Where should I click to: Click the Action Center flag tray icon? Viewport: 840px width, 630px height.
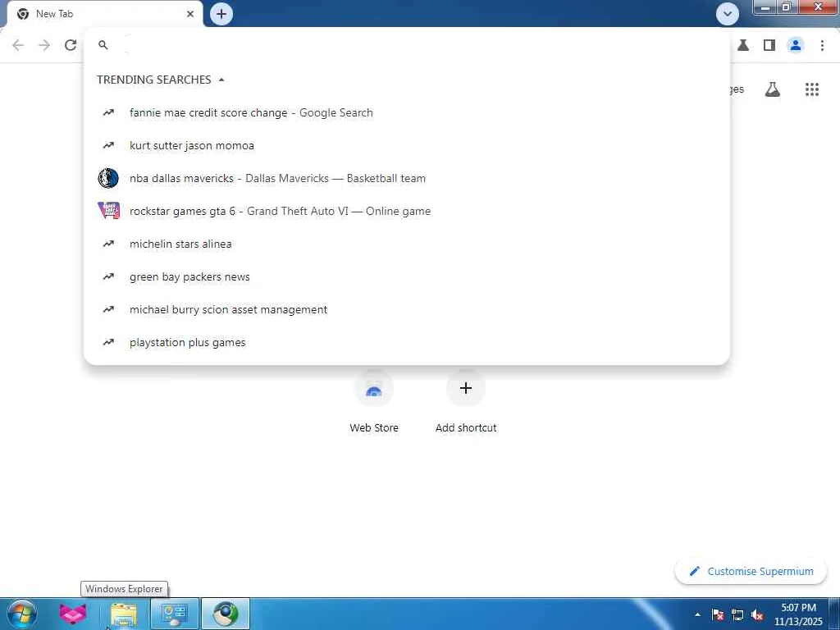tap(718, 614)
